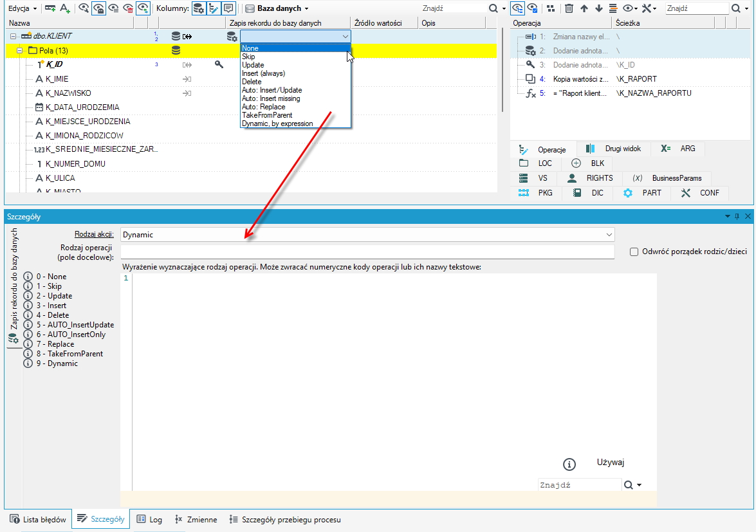Click the eye with red trash icon
The width and height of the screenshot is (756, 532).
pyautogui.click(x=128, y=8)
